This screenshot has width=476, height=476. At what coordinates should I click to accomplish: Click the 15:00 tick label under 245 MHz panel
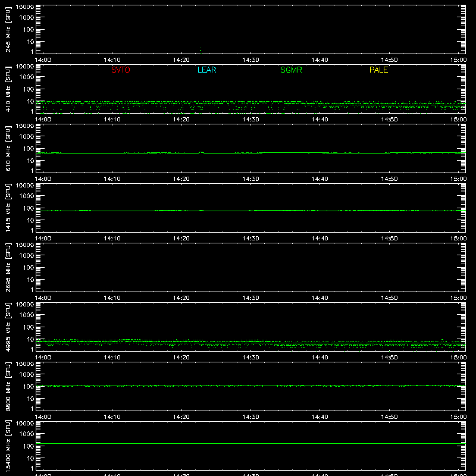coord(458,60)
